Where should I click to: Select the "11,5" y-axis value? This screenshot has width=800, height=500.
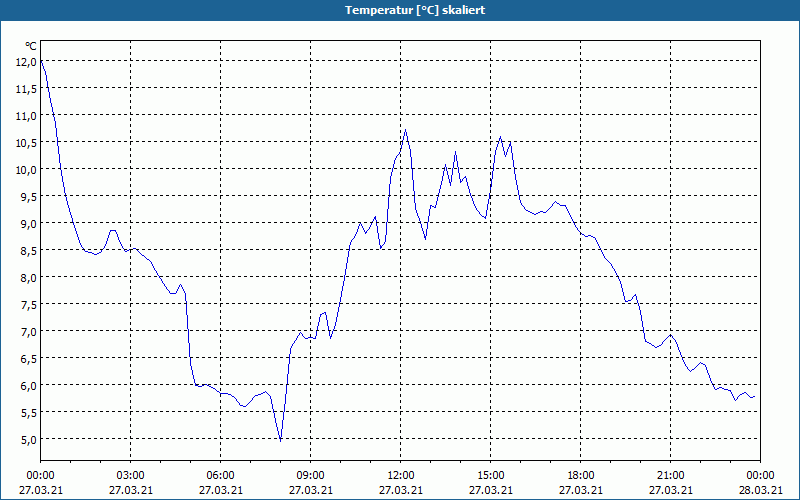click(x=27, y=89)
